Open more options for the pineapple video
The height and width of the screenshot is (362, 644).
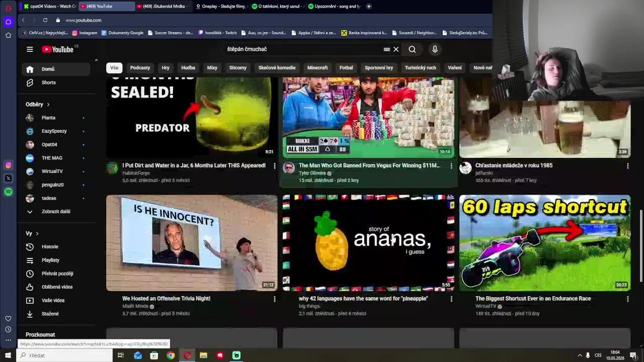451,299
